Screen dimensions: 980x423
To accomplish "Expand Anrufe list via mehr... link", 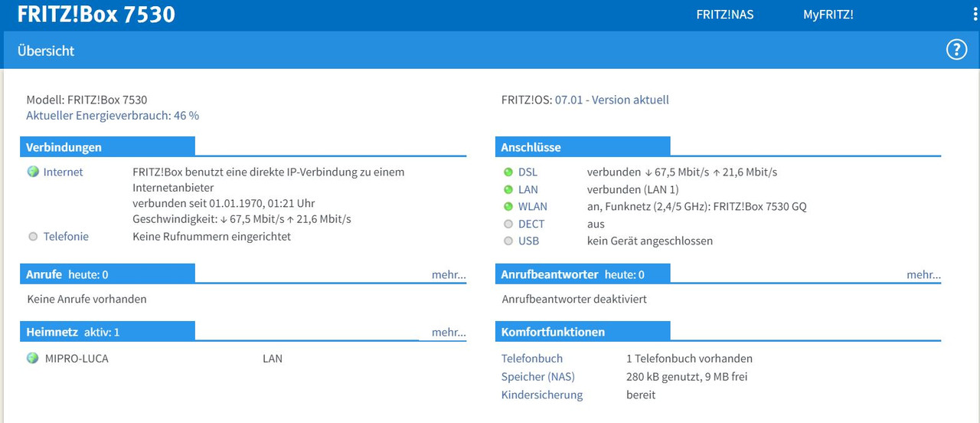I will point(449,274).
